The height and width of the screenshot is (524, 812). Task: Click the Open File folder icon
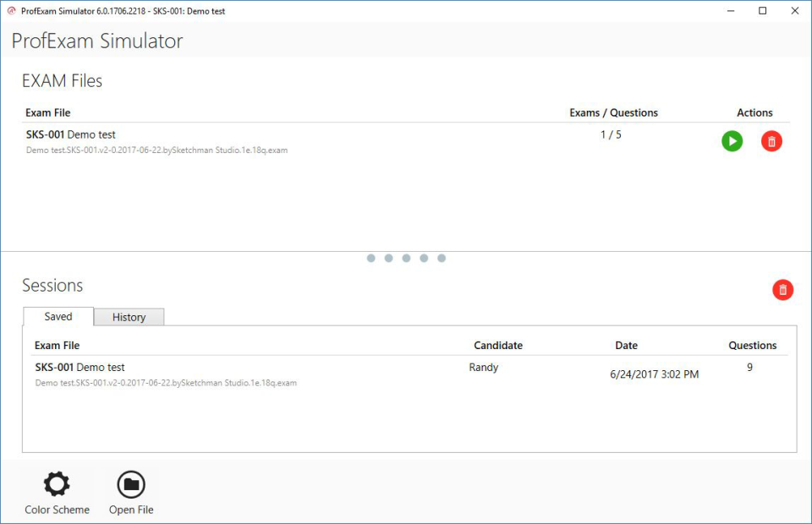coord(131,483)
